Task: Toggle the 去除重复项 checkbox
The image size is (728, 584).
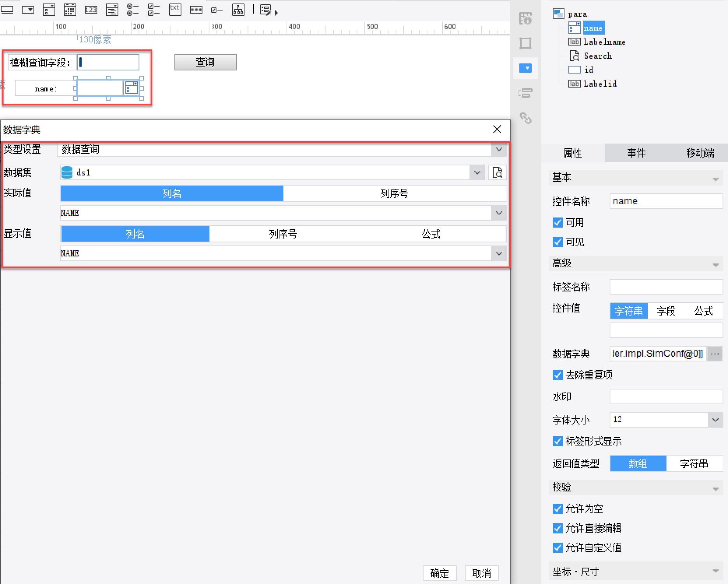Action: pyautogui.click(x=558, y=375)
